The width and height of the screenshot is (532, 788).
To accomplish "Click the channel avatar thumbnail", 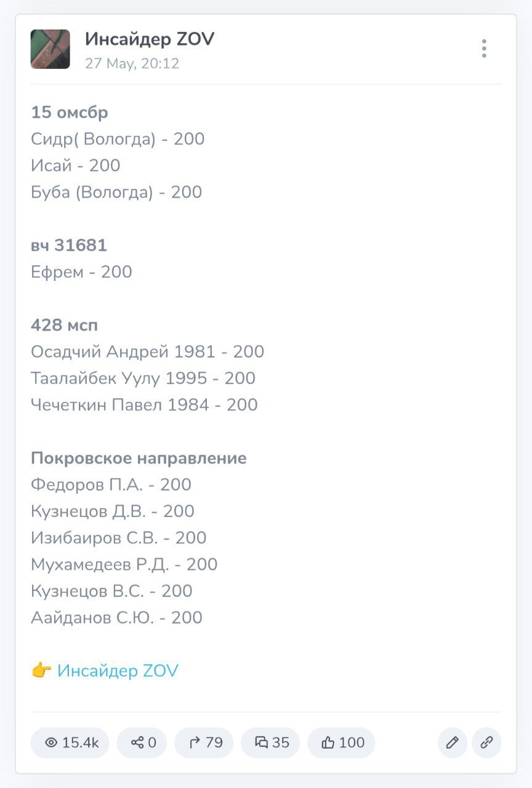I will coord(50,49).
